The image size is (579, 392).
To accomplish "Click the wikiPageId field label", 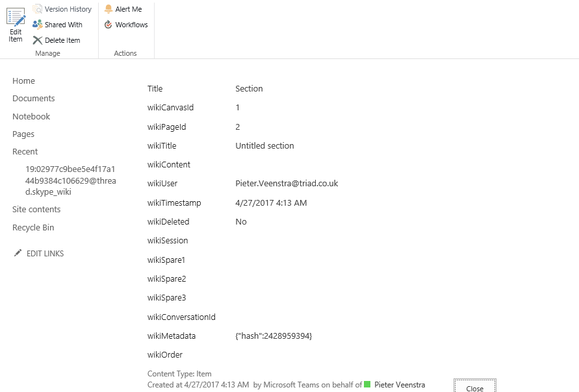I will click(x=166, y=127).
